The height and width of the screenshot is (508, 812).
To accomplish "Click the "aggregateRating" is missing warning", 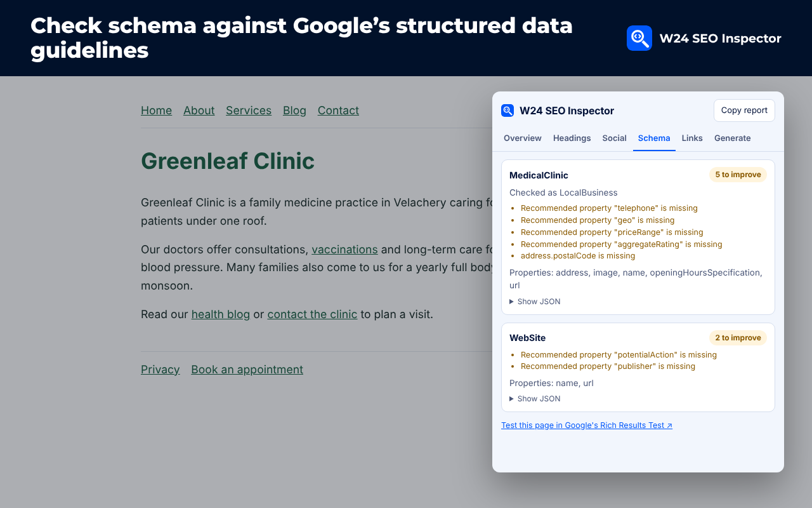I will [x=622, y=244].
